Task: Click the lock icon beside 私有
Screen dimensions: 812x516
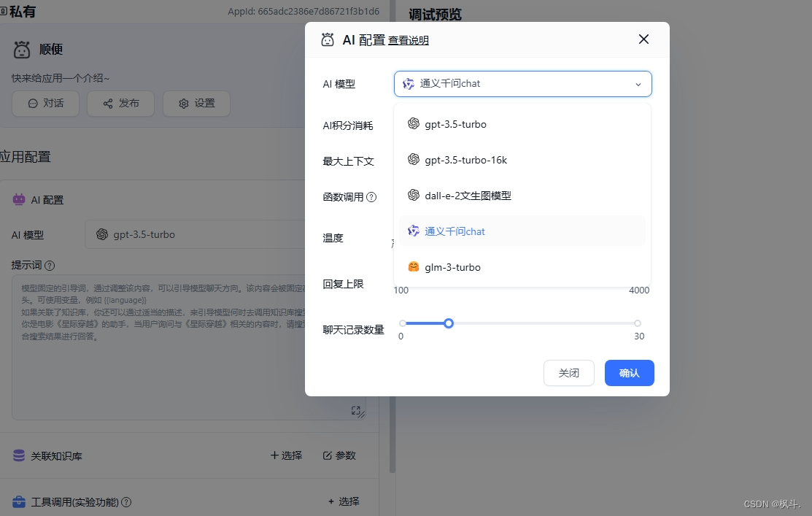Action: 3,12
